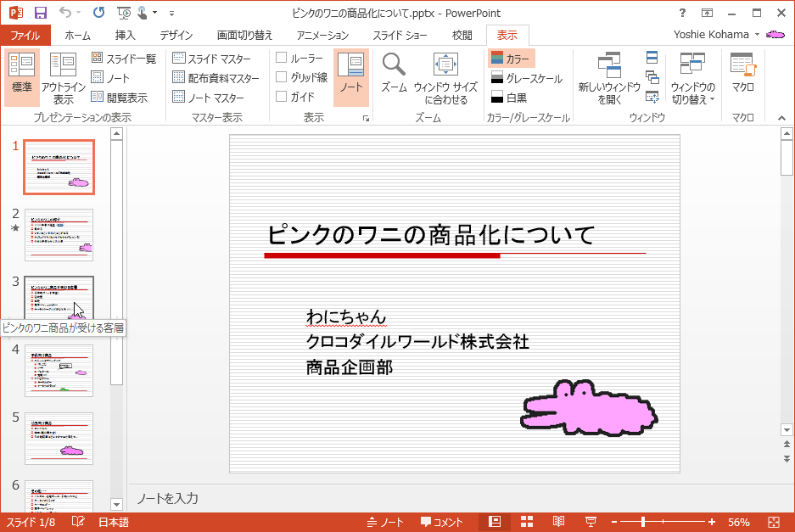Switch to 校閲 tab
Viewport: 795px width, 532px height.
pyautogui.click(x=462, y=35)
